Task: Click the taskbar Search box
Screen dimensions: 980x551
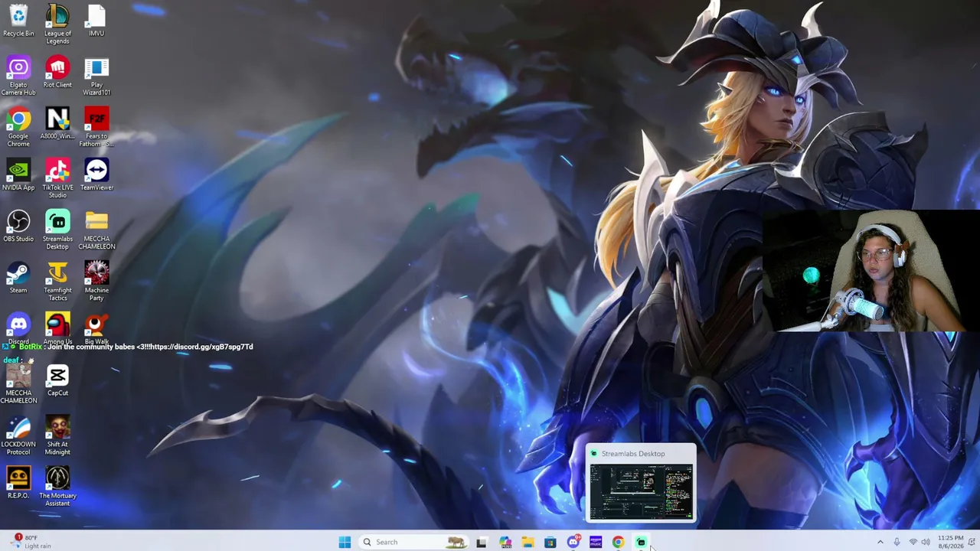Action: click(x=413, y=542)
